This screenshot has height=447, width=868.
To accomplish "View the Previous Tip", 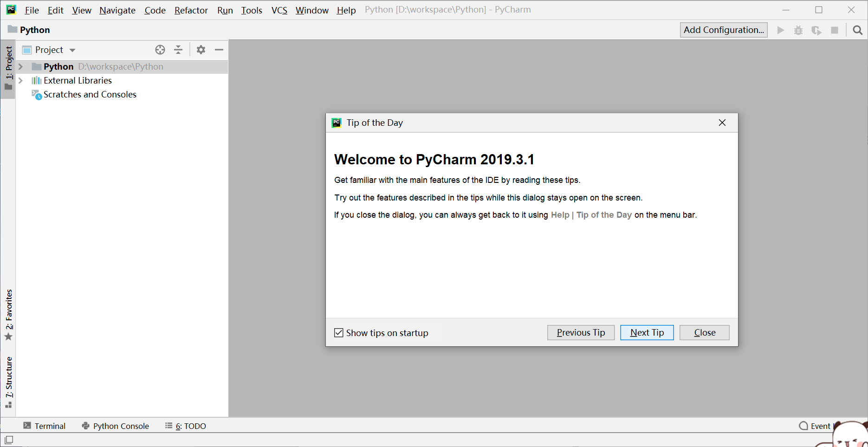I will coord(581,332).
